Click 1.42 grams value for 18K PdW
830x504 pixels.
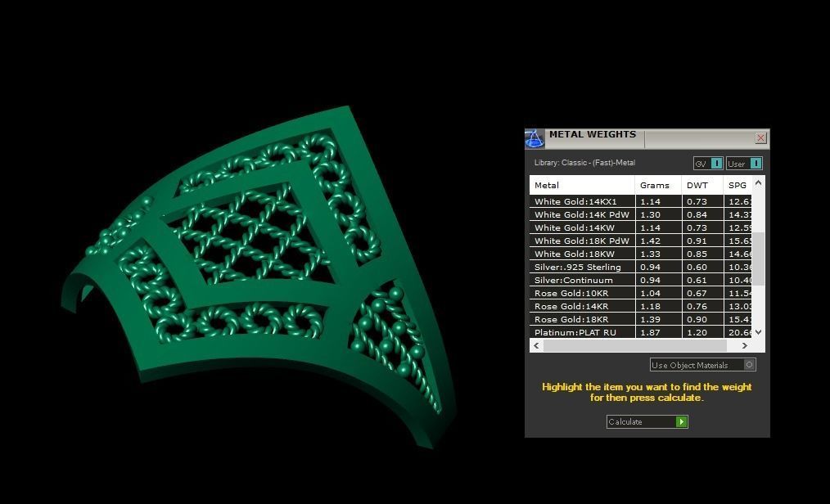tap(650, 241)
